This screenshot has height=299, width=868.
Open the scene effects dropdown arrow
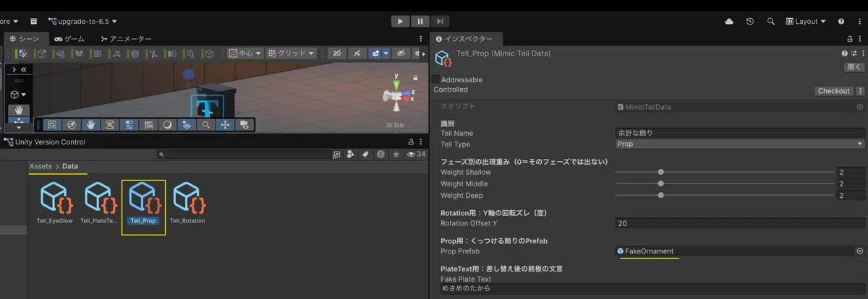click(x=386, y=53)
